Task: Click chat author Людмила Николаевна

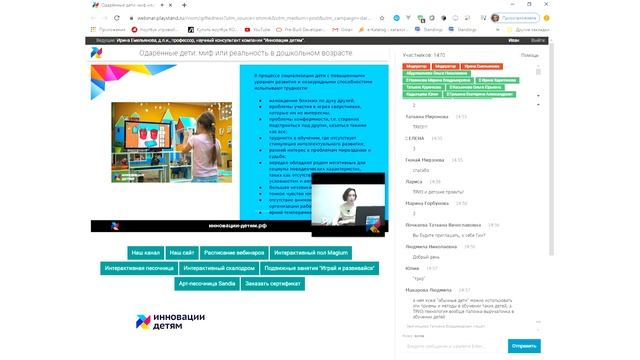Action: [431, 247]
